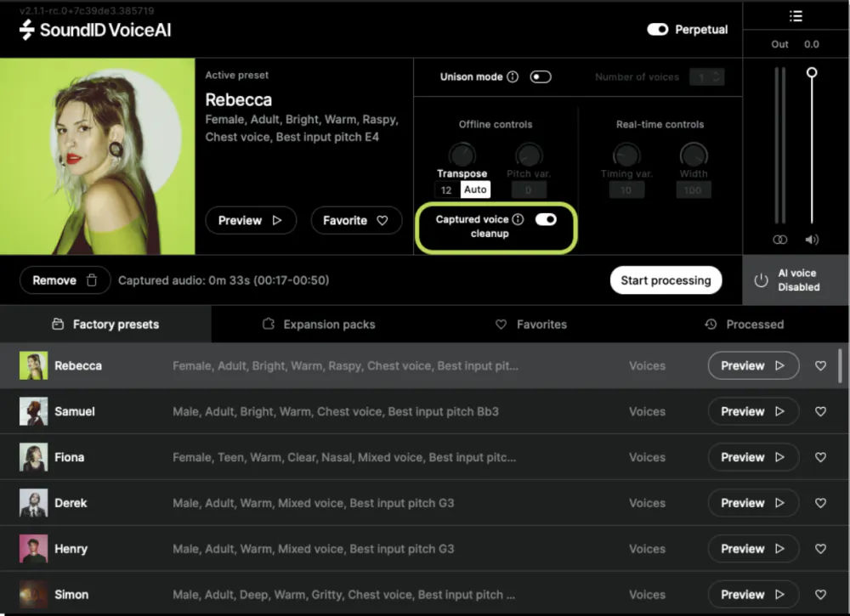Image resolution: width=850 pixels, height=616 pixels.
Task: Click the Unison mode info icon
Action: pyautogui.click(x=513, y=77)
